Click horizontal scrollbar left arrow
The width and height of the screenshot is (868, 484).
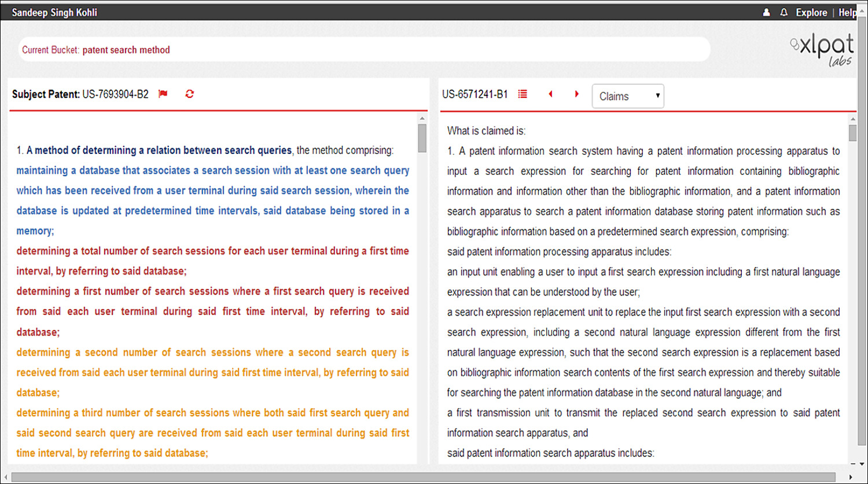pyautogui.click(x=5, y=477)
